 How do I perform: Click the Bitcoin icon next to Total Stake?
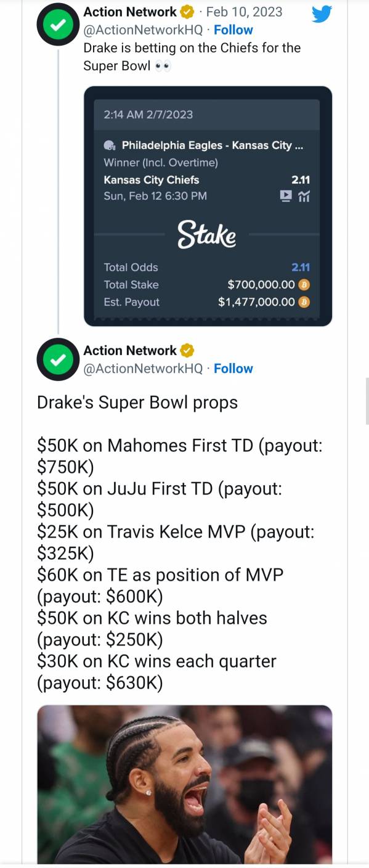(304, 285)
